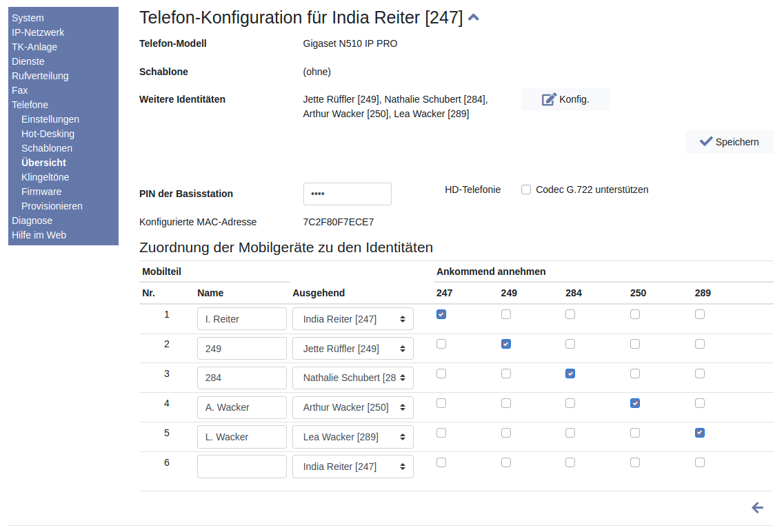Check the 249 checkbox for handset 1

(x=506, y=314)
